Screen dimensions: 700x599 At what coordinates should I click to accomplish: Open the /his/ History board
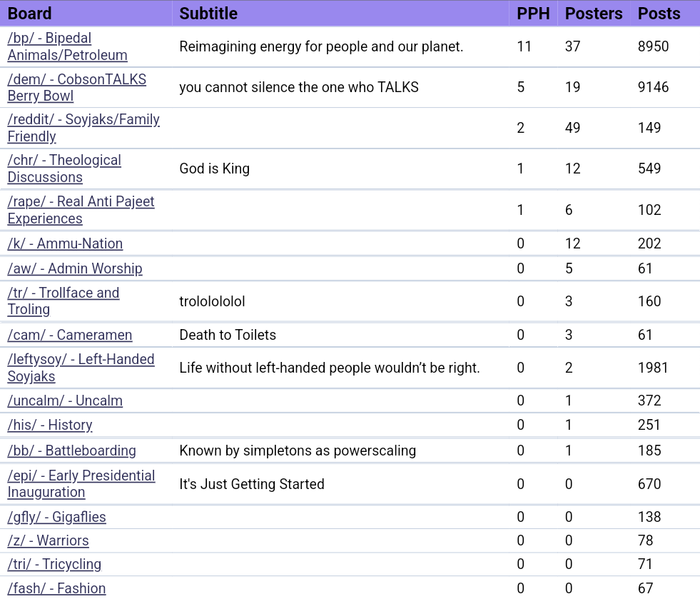[50, 425]
